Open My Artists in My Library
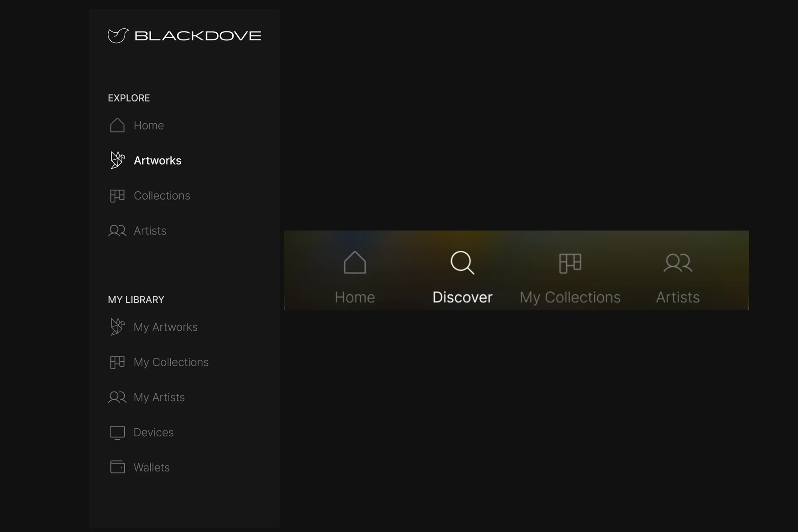The image size is (798, 532). click(x=159, y=397)
